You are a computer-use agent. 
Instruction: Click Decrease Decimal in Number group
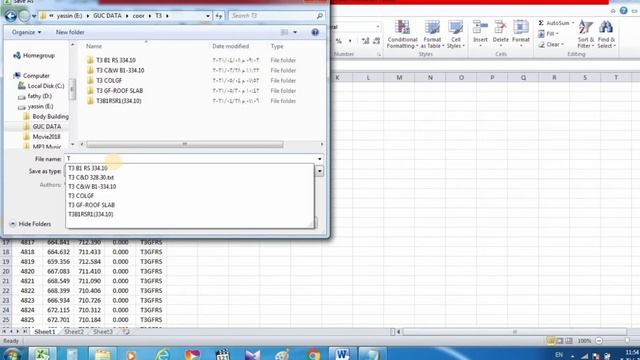pos(376,41)
